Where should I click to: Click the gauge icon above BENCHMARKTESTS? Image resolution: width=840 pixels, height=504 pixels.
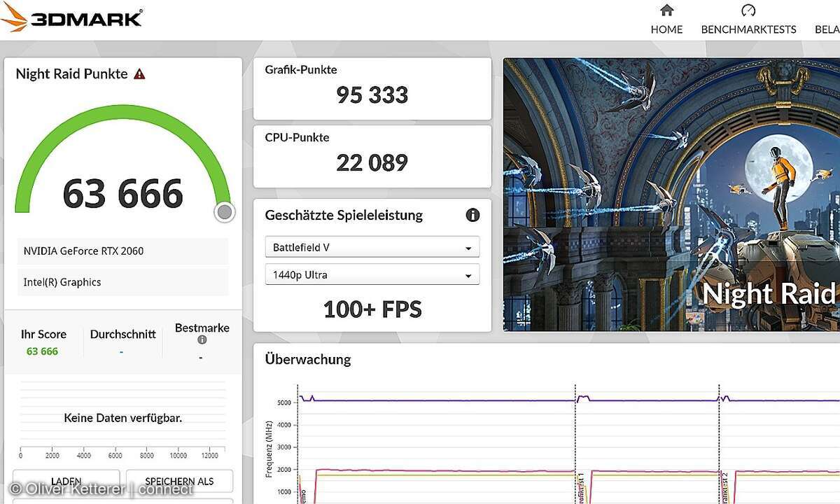748,10
